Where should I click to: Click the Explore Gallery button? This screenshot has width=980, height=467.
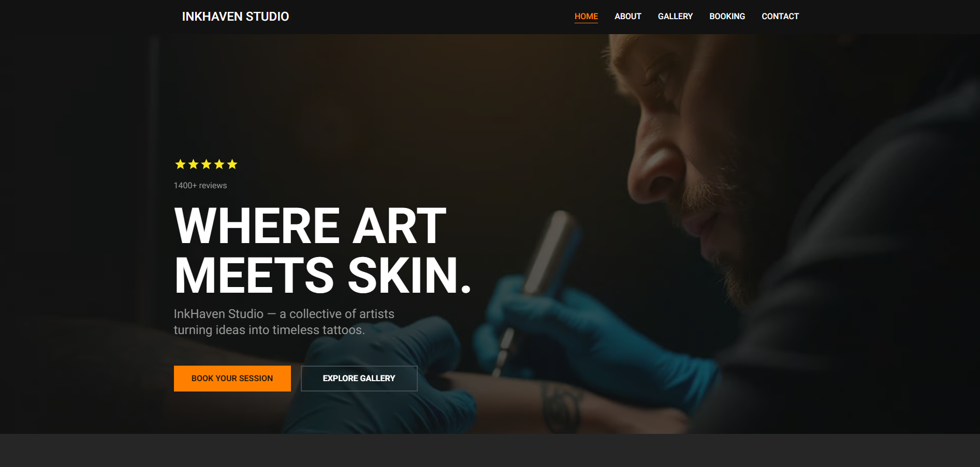[x=359, y=379]
